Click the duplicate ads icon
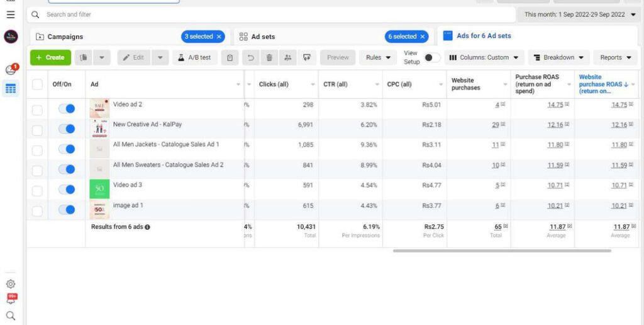The width and height of the screenshot is (644, 325). coord(84,57)
